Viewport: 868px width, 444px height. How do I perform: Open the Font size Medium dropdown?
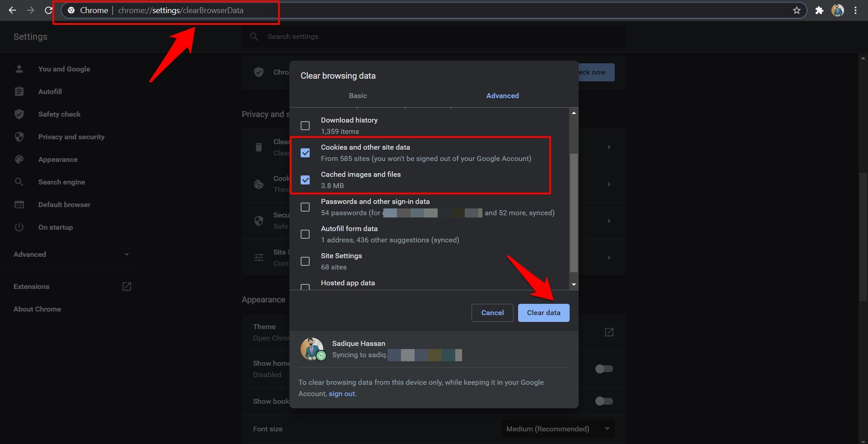click(557, 429)
